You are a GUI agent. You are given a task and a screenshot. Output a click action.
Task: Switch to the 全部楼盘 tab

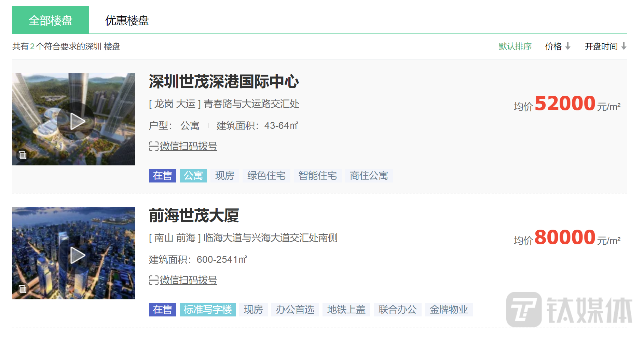(51, 20)
